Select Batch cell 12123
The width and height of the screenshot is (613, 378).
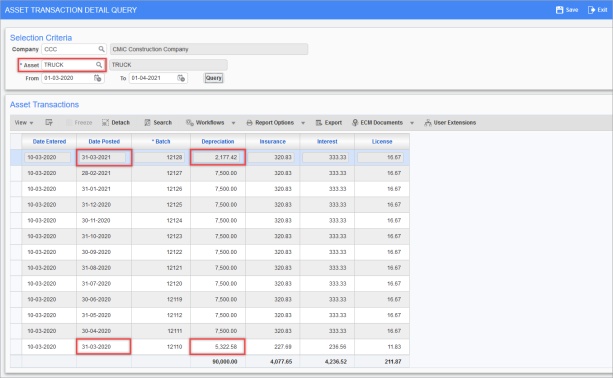[161, 236]
